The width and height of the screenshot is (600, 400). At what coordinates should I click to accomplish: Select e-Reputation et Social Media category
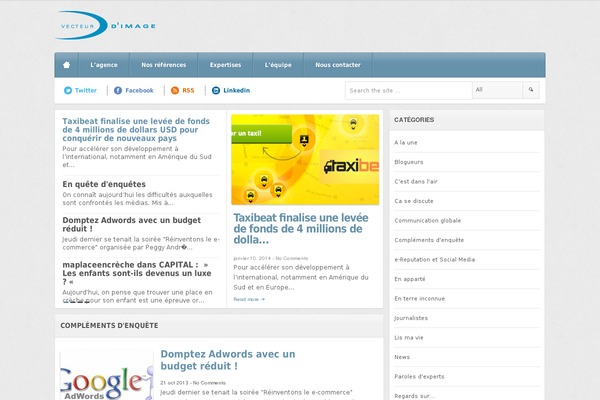[435, 260]
